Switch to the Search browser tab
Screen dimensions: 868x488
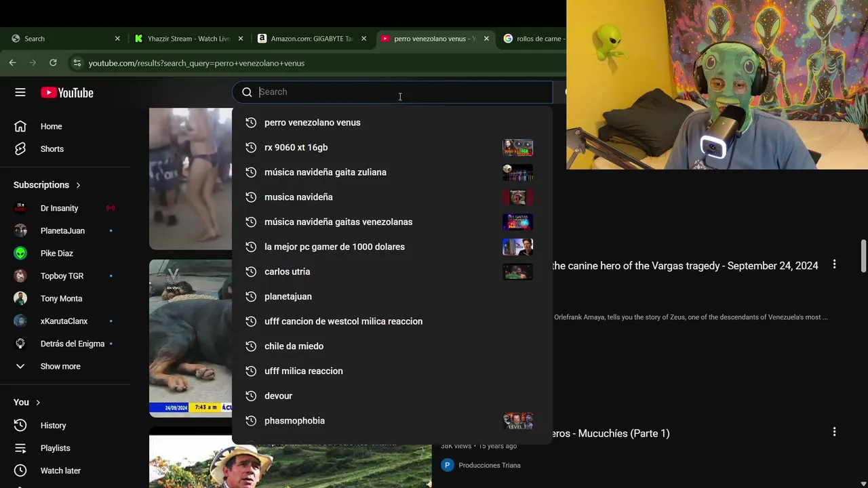[x=64, y=39]
